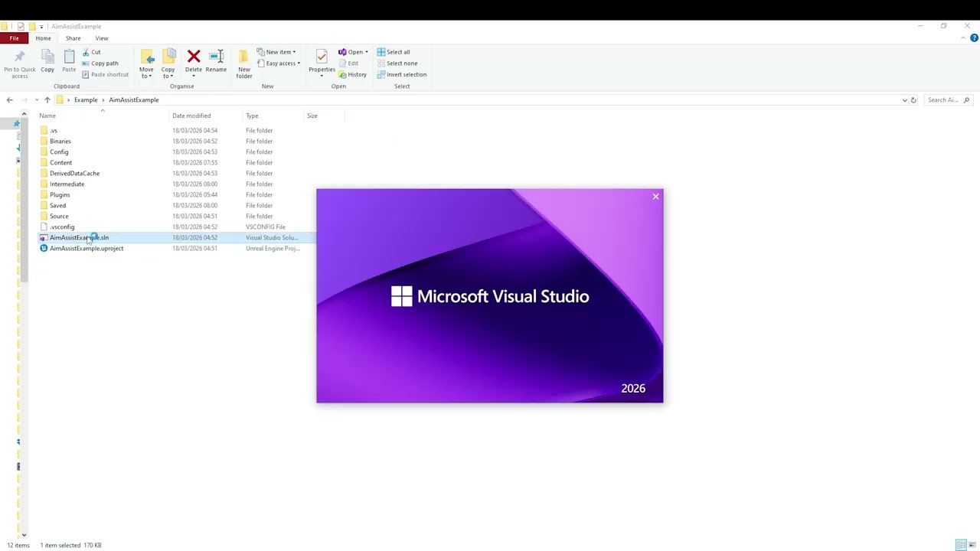Click the Edit button in Open group
This screenshot has width=980, height=551.
(348, 64)
